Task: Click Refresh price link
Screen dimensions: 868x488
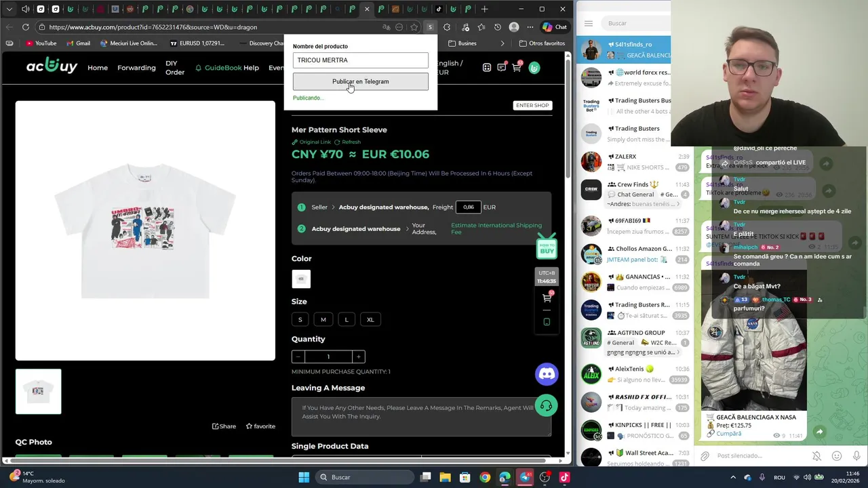Action: tap(347, 142)
